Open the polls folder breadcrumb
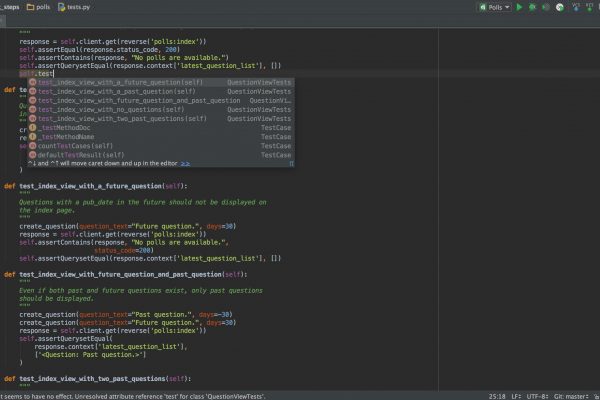 point(38,7)
